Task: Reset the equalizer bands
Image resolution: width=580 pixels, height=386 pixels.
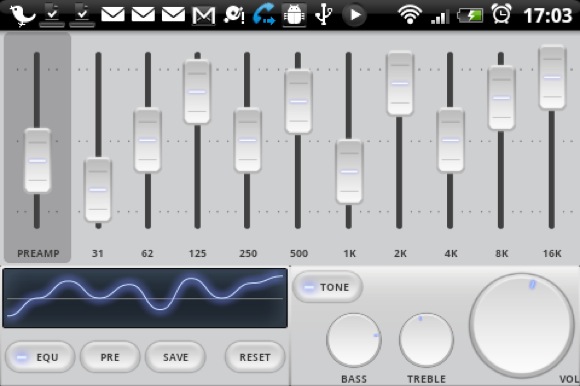Action: (255, 357)
